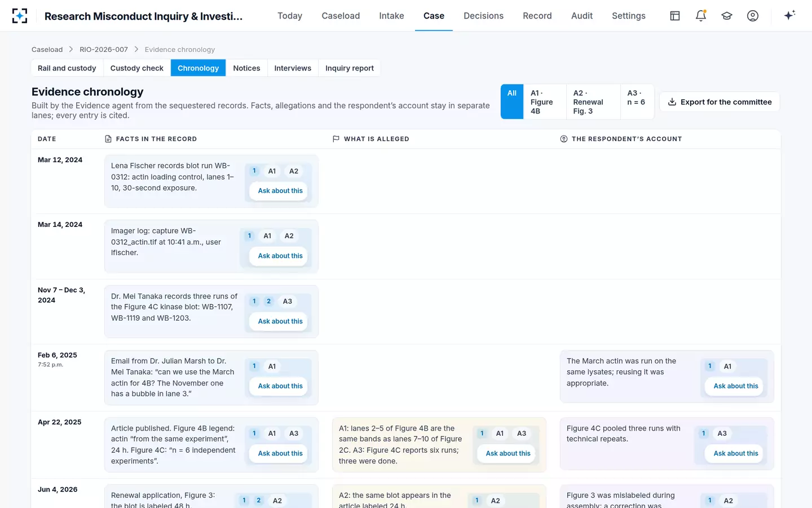Open the Audit nav item
The width and height of the screenshot is (812, 508).
(582, 16)
